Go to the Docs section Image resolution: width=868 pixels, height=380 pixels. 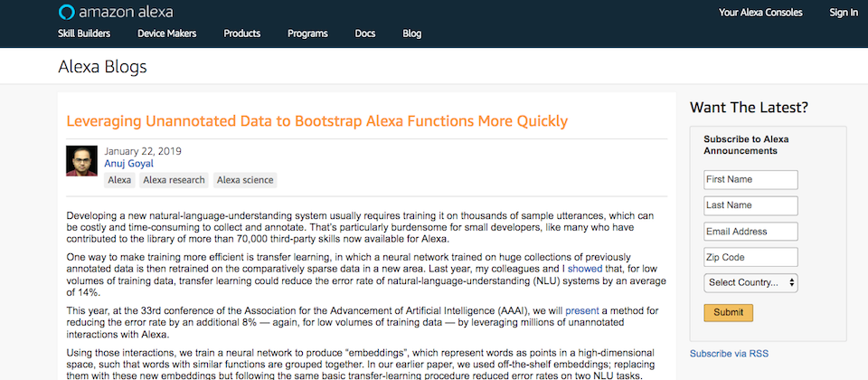pyautogui.click(x=364, y=33)
